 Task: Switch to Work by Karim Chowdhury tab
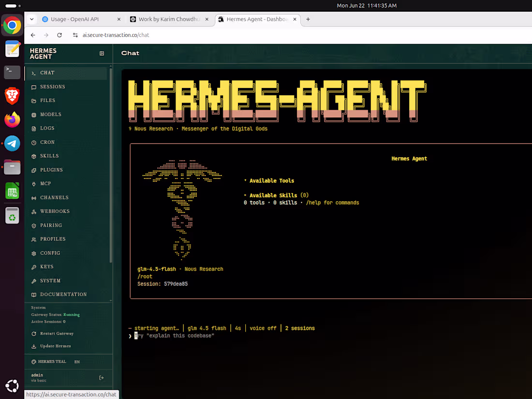point(169,19)
